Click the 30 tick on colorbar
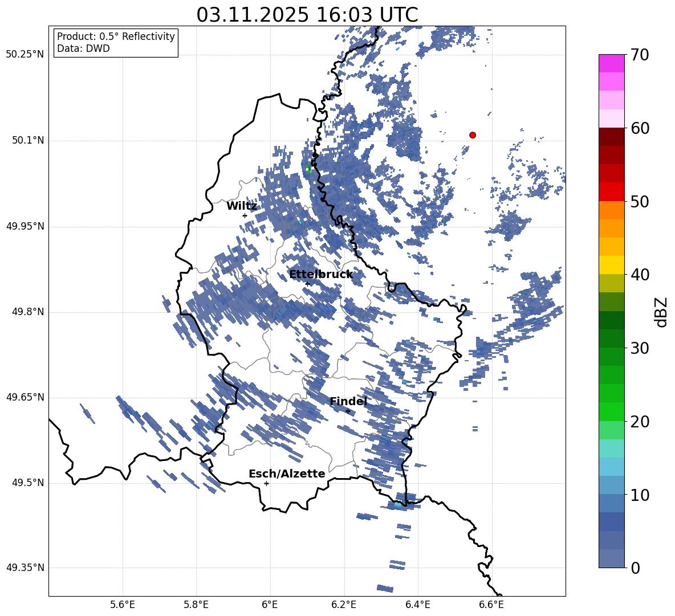Screen dimensions: 675x616 coord(640,348)
